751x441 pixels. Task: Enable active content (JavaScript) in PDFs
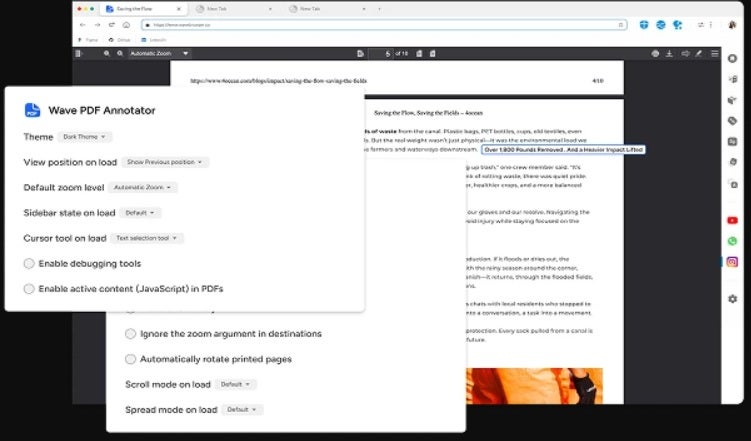pyautogui.click(x=29, y=289)
